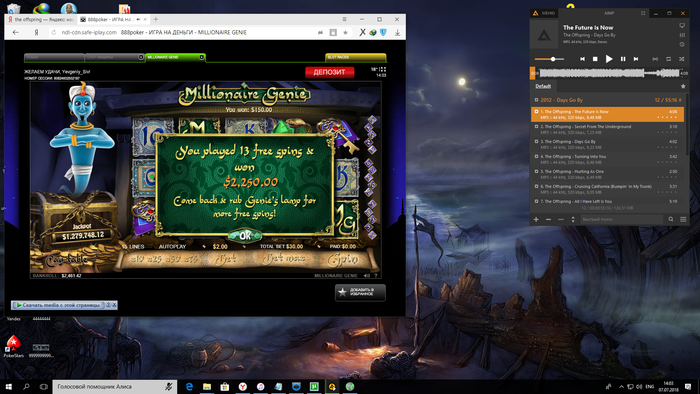Close the media download bar with X
The width and height of the screenshot is (700, 394).
[x=114, y=305]
